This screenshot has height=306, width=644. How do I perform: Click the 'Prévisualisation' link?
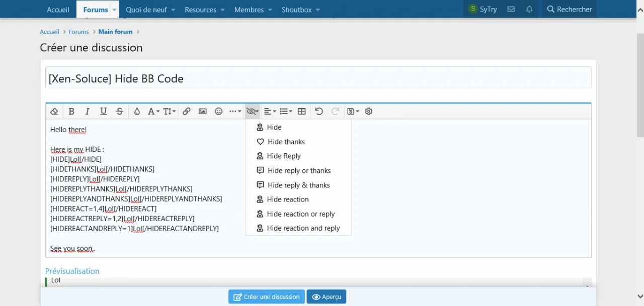72,271
